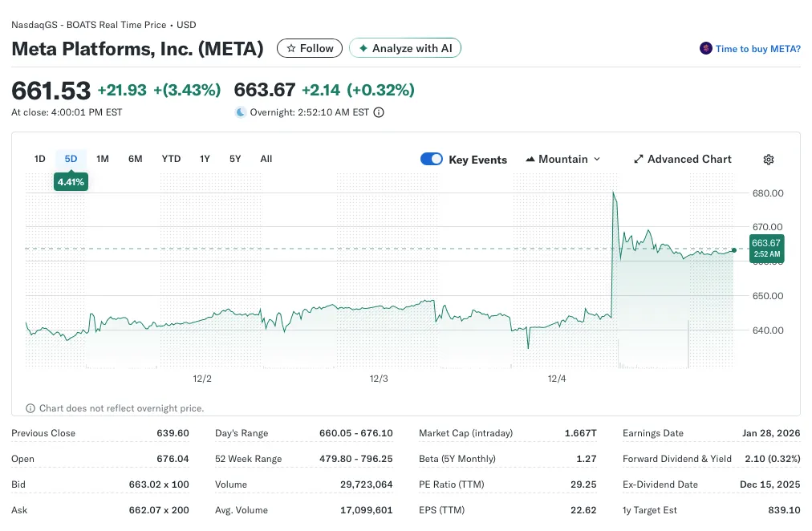Switch chart to 1M range

[x=103, y=159]
